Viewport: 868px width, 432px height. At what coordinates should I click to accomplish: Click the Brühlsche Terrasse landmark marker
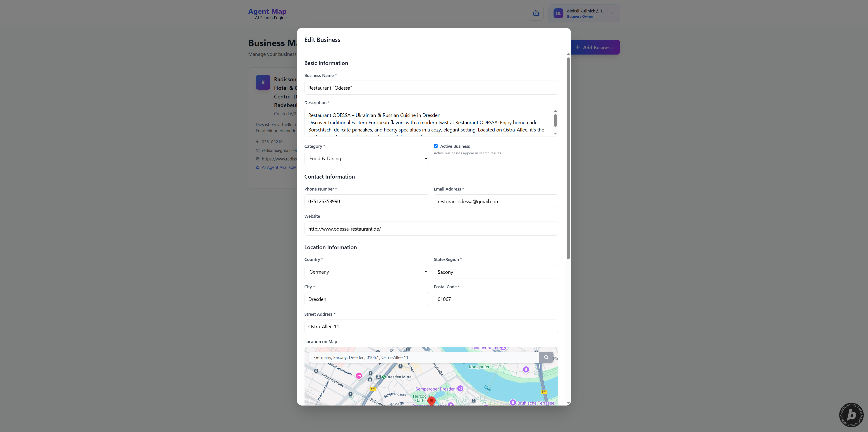tap(513, 402)
